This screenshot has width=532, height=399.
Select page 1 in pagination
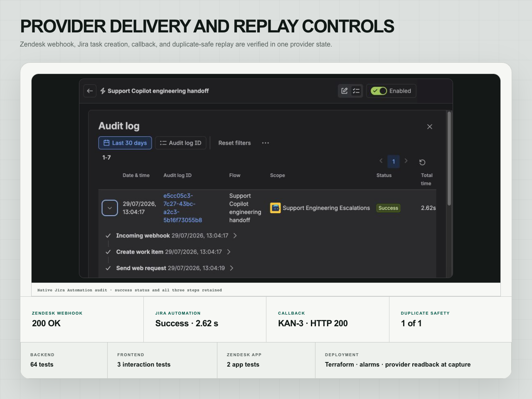tap(394, 162)
